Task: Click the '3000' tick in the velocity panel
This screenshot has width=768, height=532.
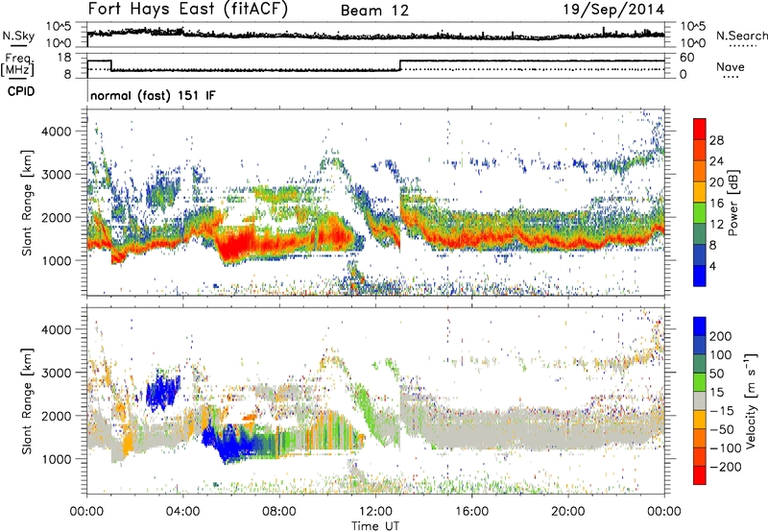Action: (56, 373)
